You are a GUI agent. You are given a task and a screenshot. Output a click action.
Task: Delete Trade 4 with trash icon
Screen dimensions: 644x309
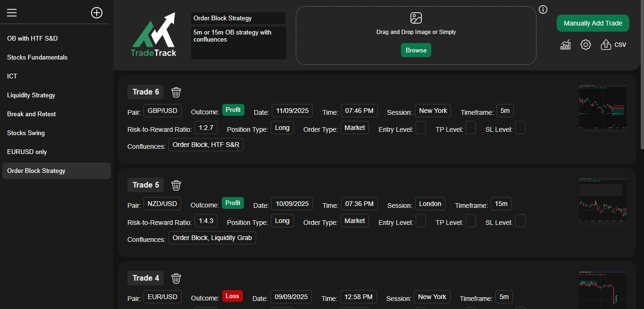pos(176,278)
